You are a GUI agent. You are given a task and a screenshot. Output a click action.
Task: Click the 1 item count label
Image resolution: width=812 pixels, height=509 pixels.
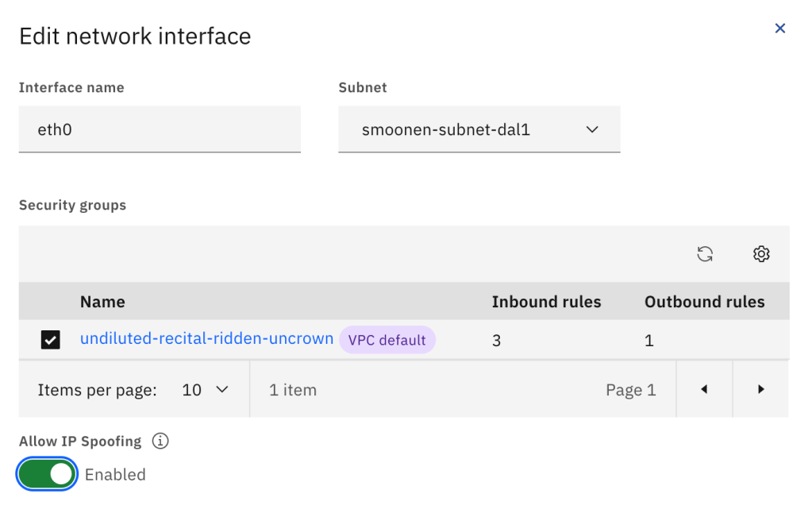[x=293, y=390]
